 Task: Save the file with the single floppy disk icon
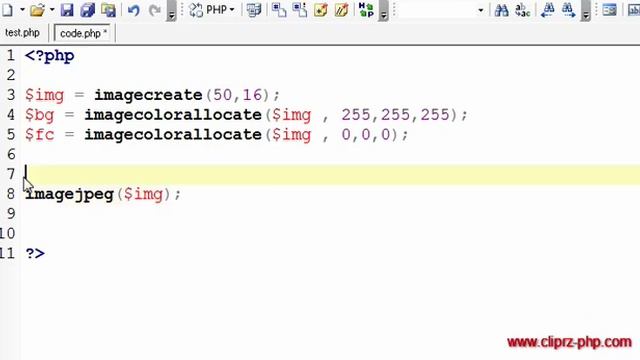click(67, 10)
